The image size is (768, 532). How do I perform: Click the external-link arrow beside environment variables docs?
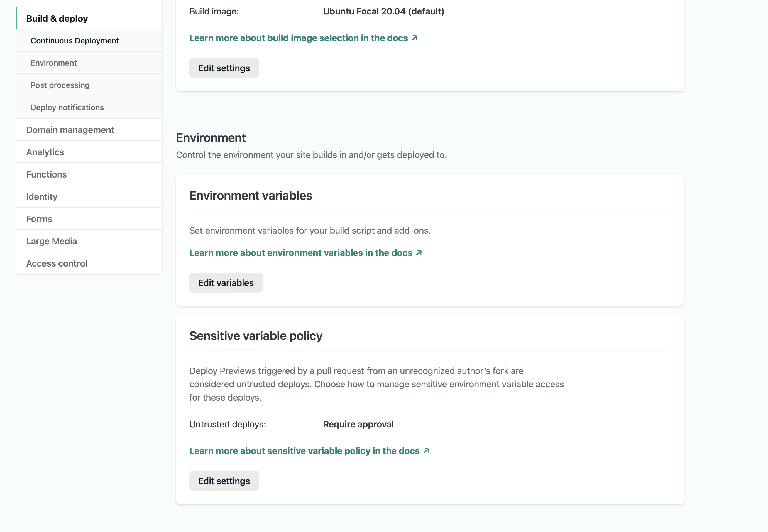419,253
